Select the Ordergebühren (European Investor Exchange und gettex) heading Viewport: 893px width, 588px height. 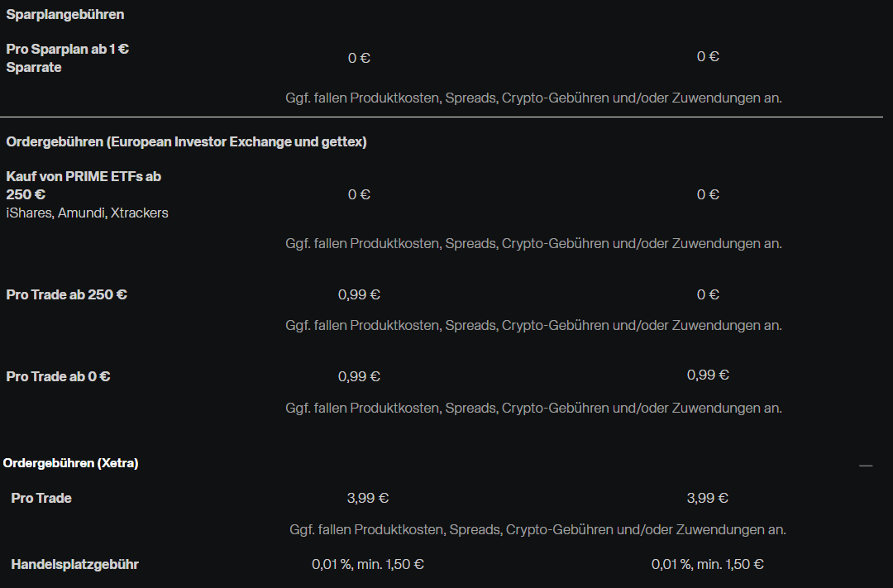(186, 141)
